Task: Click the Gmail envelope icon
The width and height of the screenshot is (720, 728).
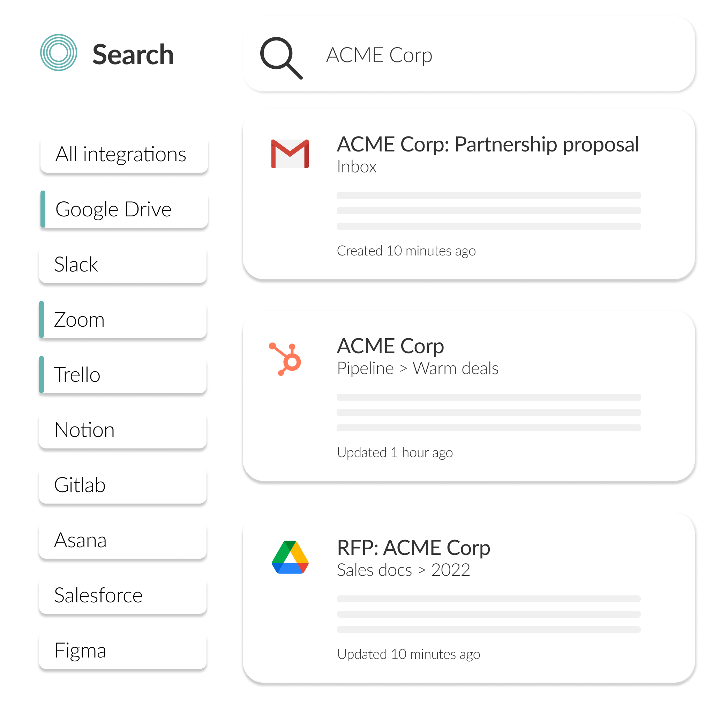Action: [290, 154]
